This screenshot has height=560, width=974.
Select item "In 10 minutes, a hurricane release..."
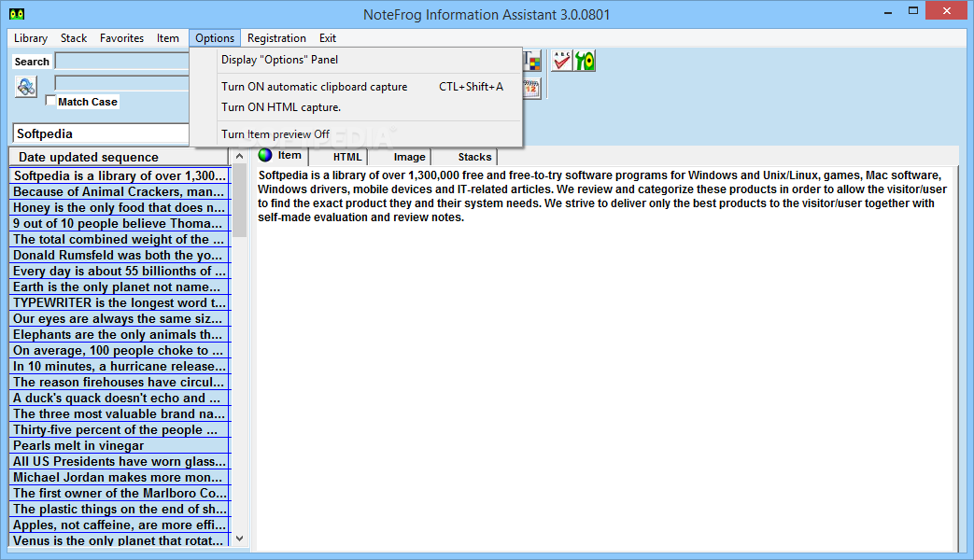tap(120, 366)
